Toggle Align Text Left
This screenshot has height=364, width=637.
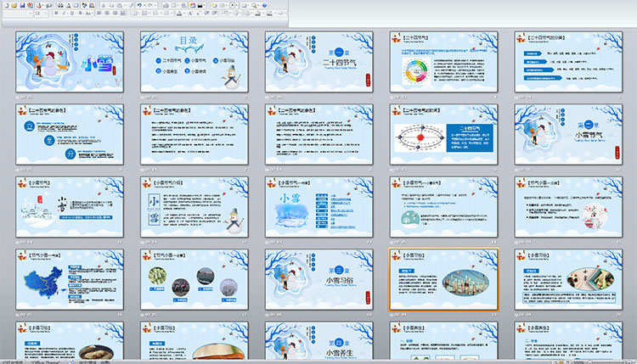99,13
